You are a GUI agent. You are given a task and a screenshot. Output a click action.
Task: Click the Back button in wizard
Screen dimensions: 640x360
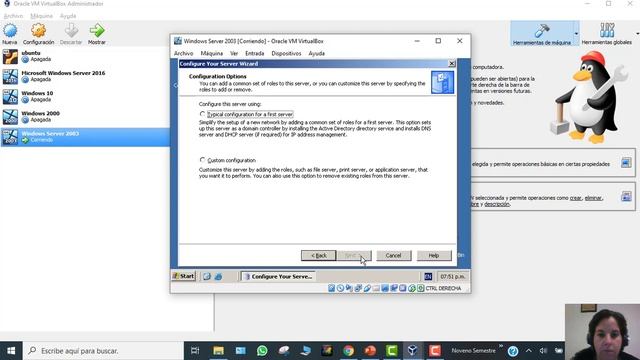click(x=319, y=256)
